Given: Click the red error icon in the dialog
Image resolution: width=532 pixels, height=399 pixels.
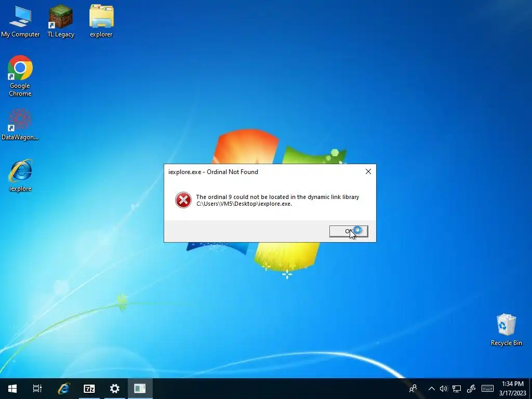Looking at the screenshot, I should click(x=183, y=200).
